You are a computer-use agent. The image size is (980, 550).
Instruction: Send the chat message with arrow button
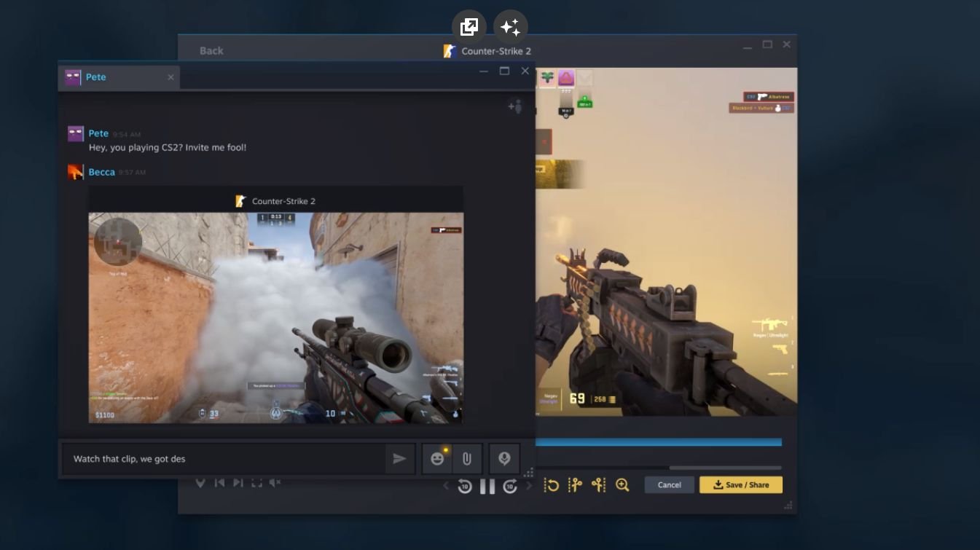399,459
